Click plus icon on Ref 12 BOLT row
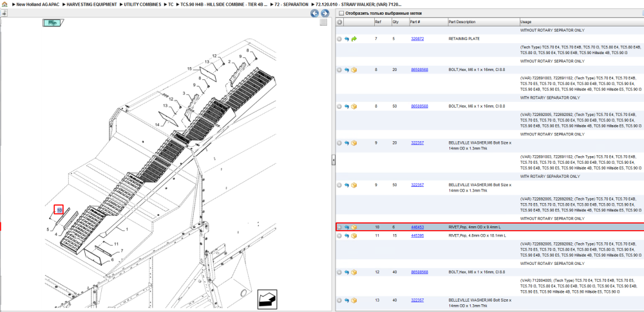Image resolution: width=644 pixels, height=312 pixels. click(339, 272)
